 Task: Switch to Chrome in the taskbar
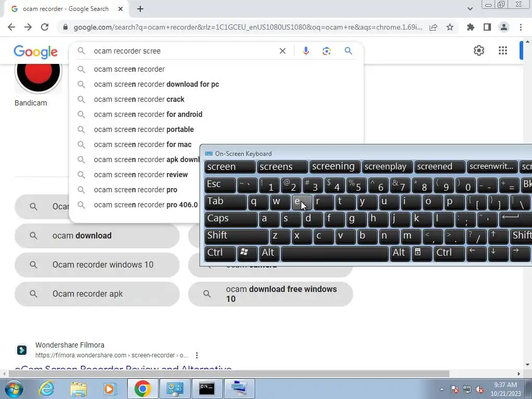pos(142,389)
